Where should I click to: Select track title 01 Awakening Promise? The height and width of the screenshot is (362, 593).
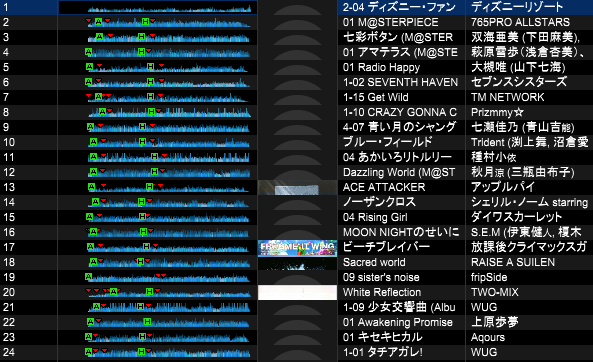click(x=397, y=322)
